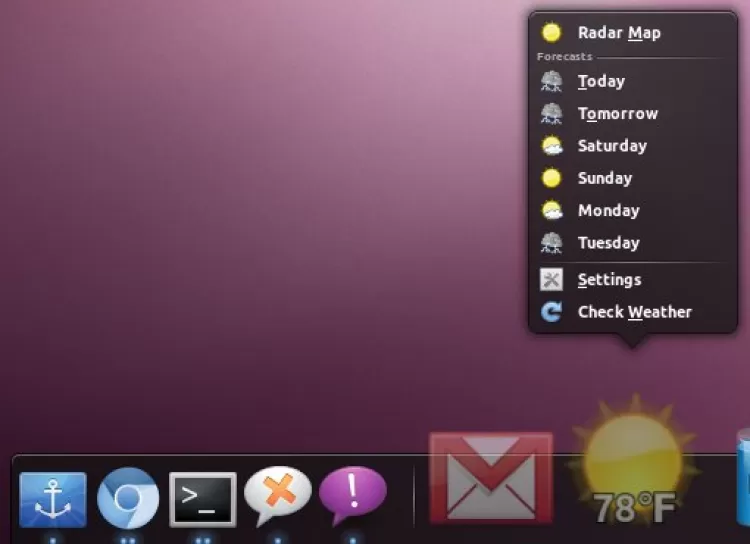The width and height of the screenshot is (750, 544).
Task: Open weather Settings from the menu
Action: [x=609, y=280]
